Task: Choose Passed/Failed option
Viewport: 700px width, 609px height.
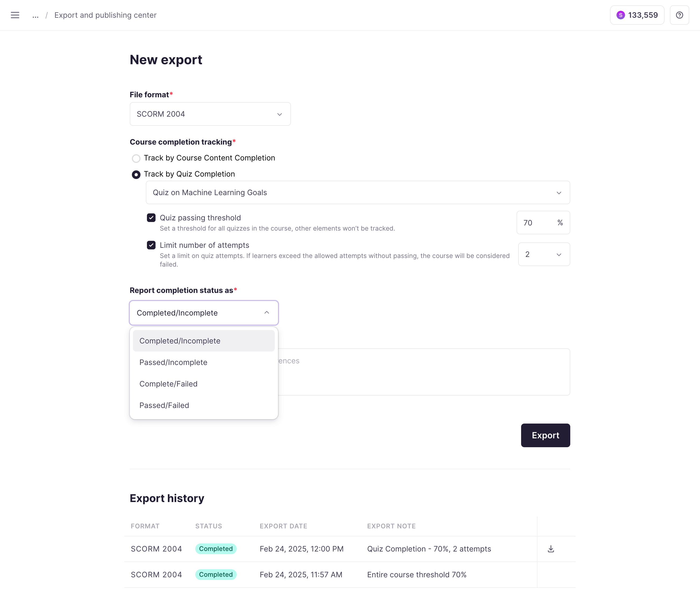Action: click(204, 405)
